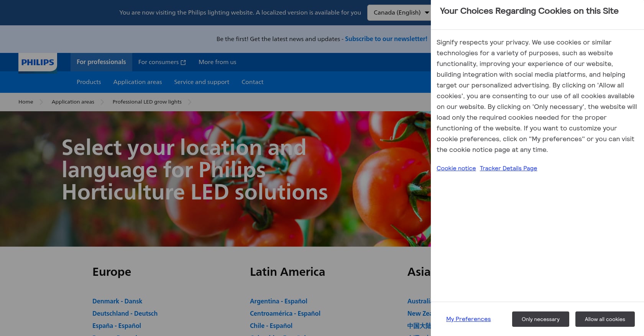Click the Latin America region heading

click(x=287, y=272)
